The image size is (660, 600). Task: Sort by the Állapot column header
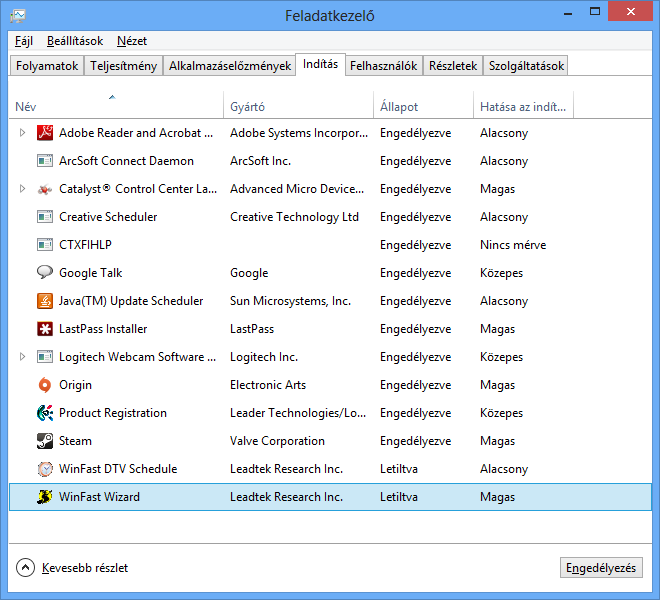coord(423,105)
